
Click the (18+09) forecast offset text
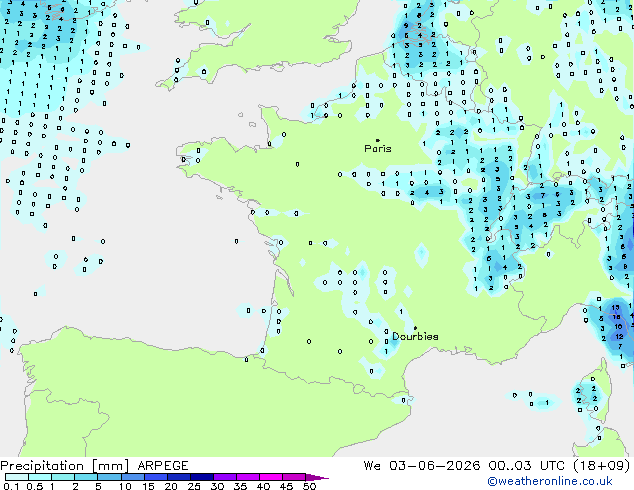coord(602,465)
